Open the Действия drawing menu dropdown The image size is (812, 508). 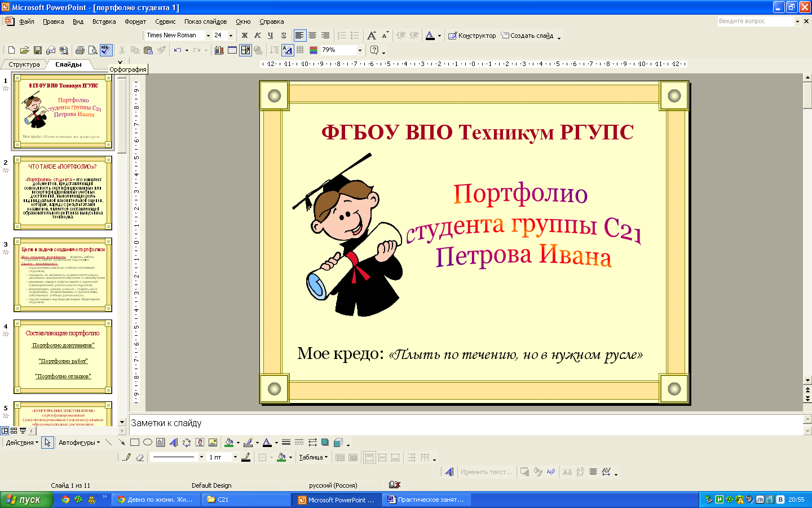[x=22, y=443]
